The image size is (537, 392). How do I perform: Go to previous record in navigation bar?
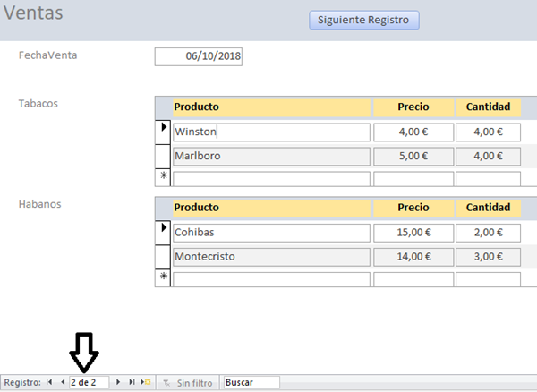coord(63,382)
